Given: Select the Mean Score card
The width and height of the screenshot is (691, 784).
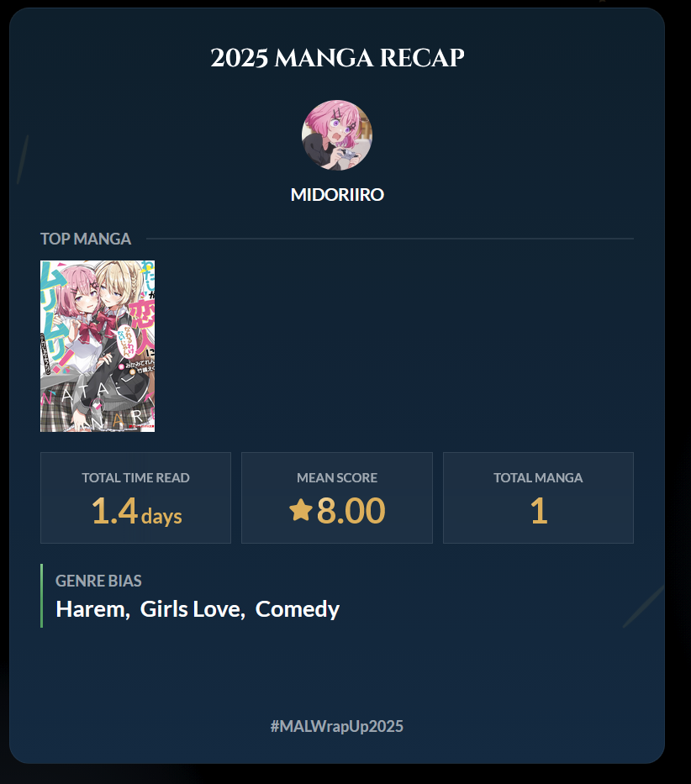Looking at the screenshot, I should 337,498.
